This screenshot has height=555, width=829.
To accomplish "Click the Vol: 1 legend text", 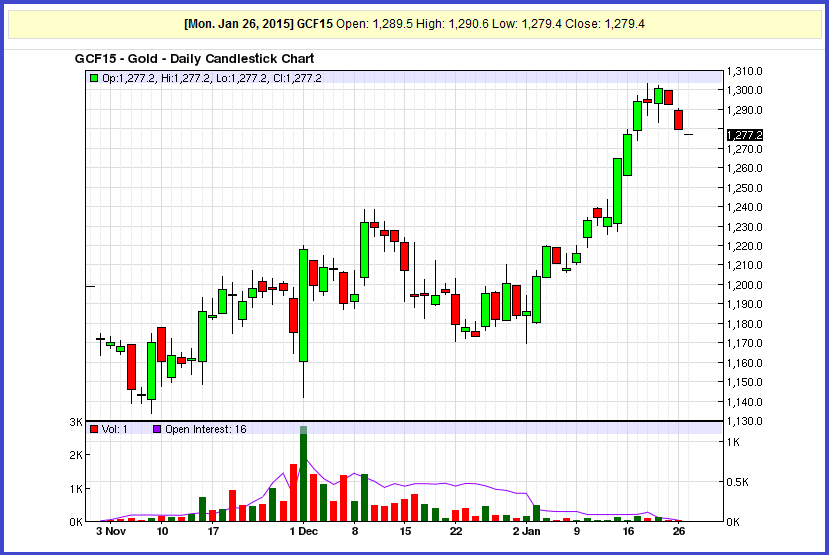I will tap(115, 429).
